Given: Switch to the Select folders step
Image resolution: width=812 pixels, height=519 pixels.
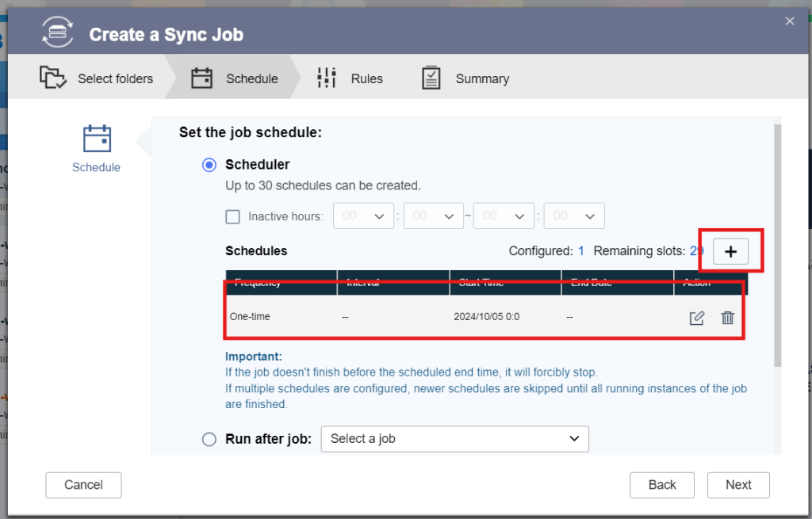Looking at the screenshot, I should [115, 78].
